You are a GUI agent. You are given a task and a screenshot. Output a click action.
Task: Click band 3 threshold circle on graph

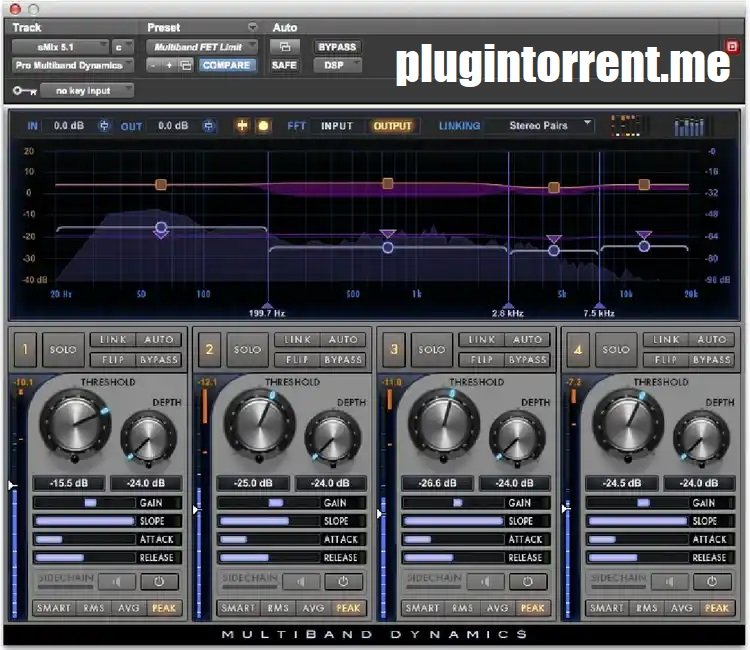(x=554, y=250)
